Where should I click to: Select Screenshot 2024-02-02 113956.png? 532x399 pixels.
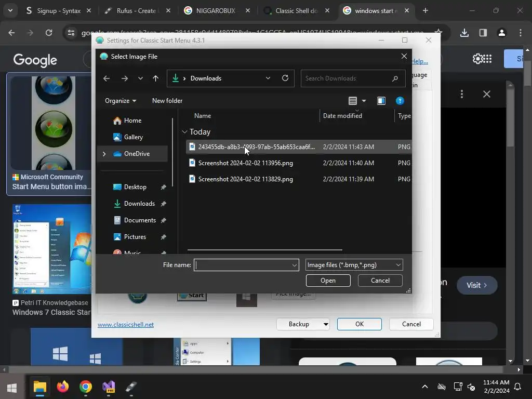coord(299,163)
